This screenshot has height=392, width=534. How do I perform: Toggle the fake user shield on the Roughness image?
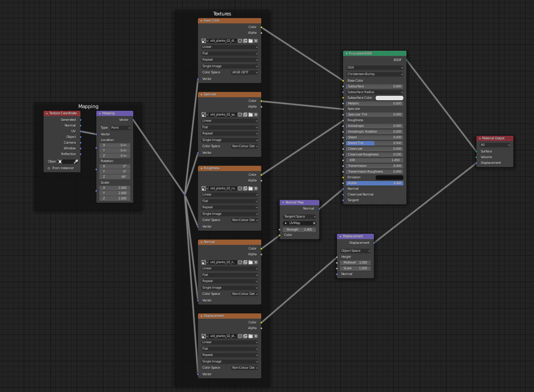click(240, 188)
